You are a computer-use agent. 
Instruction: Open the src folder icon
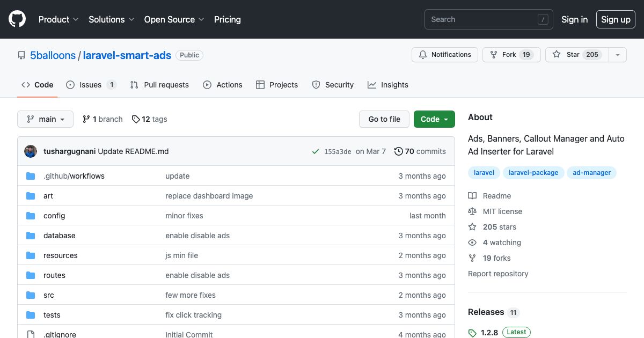tap(31, 295)
